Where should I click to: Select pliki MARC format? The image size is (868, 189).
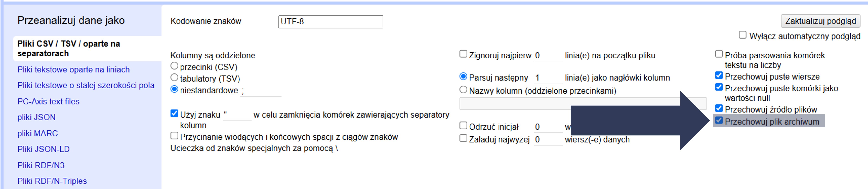coord(37,133)
